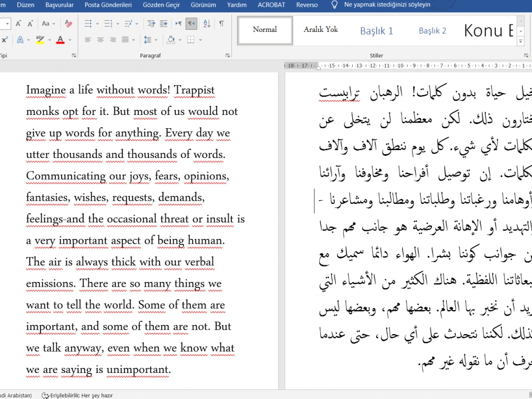Screen dimensions: 532x399
Task: Sort the text using the A-Z sort icon
Action: 206,23
